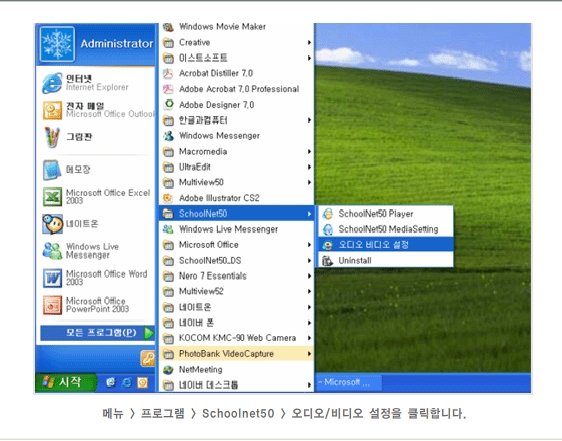Click the SchoolNet50 Player label

pyautogui.click(x=376, y=214)
